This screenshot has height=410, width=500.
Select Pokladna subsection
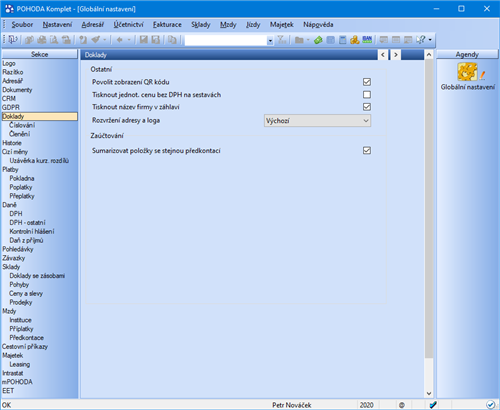22,178
